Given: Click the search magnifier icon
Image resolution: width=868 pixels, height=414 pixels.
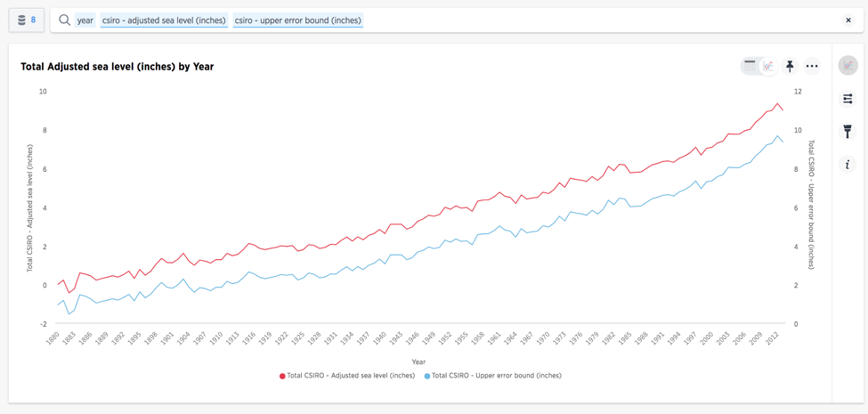Looking at the screenshot, I should (64, 20).
